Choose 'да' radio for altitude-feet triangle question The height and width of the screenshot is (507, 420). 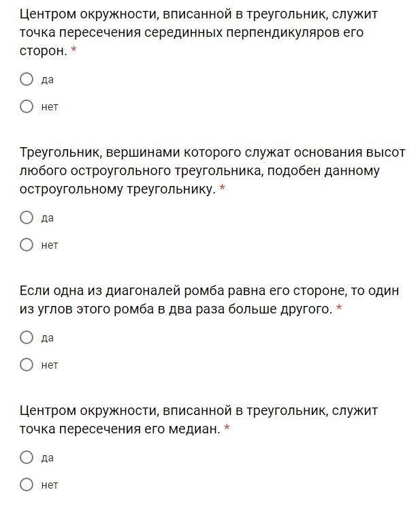click(27, 217)
